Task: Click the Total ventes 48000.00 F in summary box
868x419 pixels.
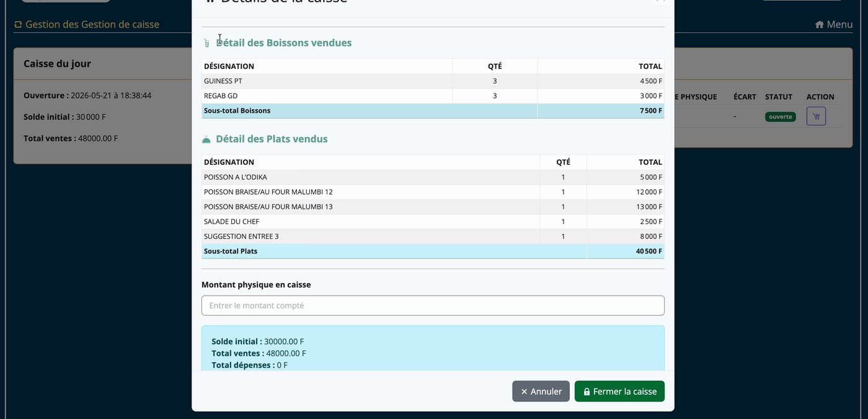Action: click(259, 353)
